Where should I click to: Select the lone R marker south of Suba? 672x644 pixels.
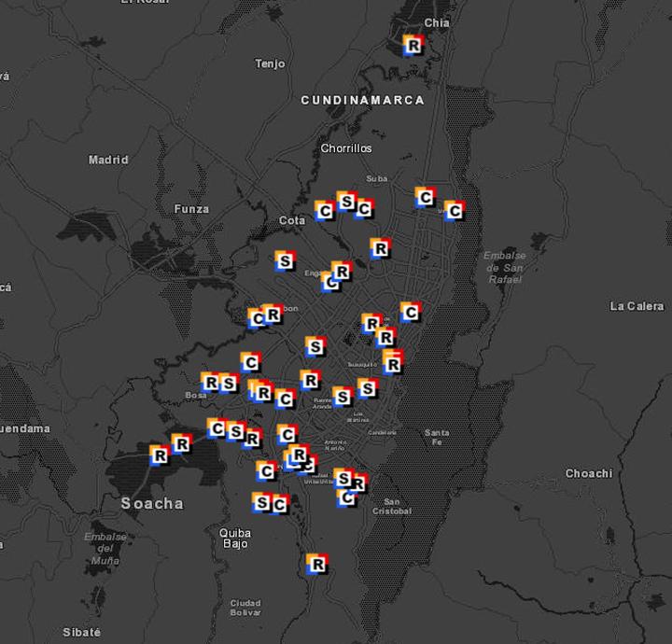coord(379,248)
